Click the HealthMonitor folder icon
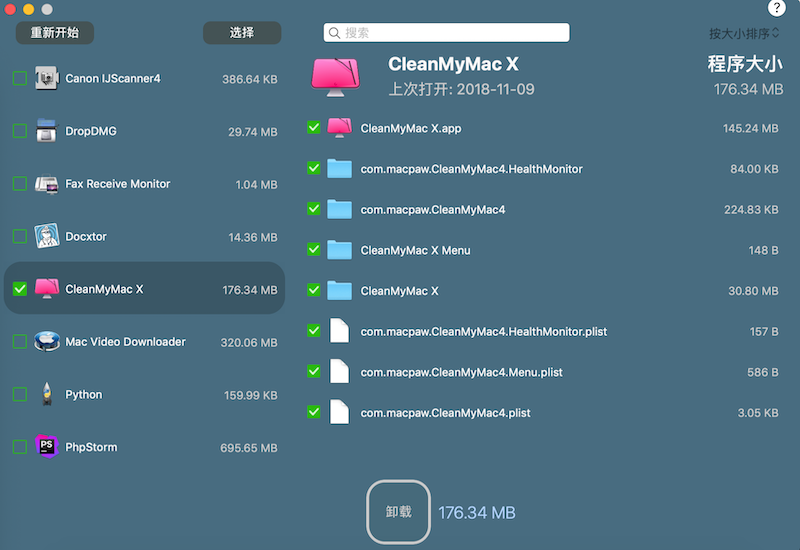 pyautogui.click(x=339, y=168)
